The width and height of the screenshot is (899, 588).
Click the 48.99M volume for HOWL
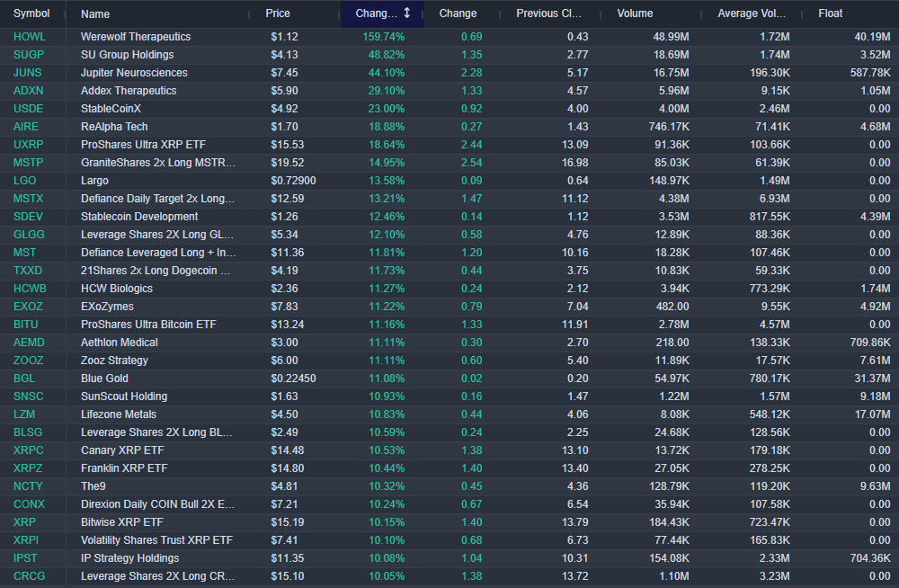[x=671, y=37]
